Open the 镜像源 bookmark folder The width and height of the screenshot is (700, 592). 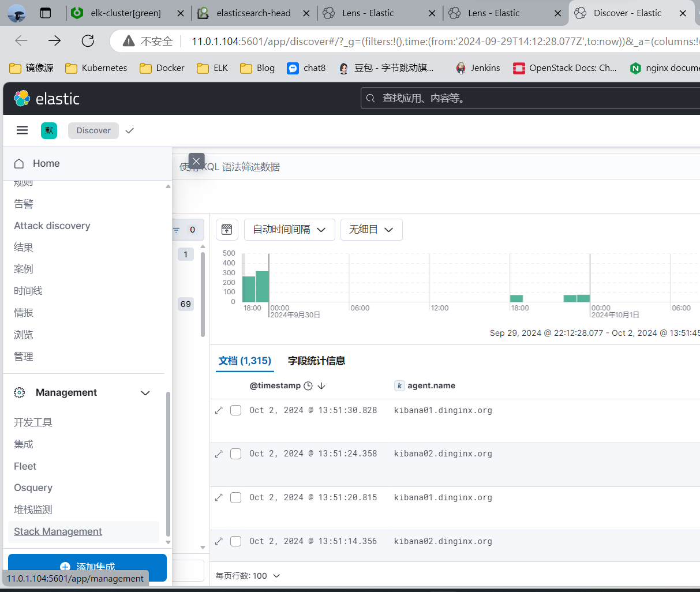[x=32, y=68]
